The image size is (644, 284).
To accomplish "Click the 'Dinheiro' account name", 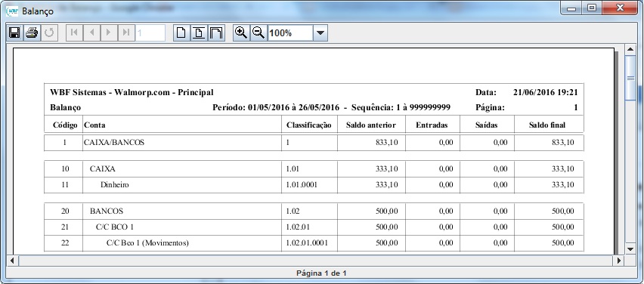I will 115,185.
